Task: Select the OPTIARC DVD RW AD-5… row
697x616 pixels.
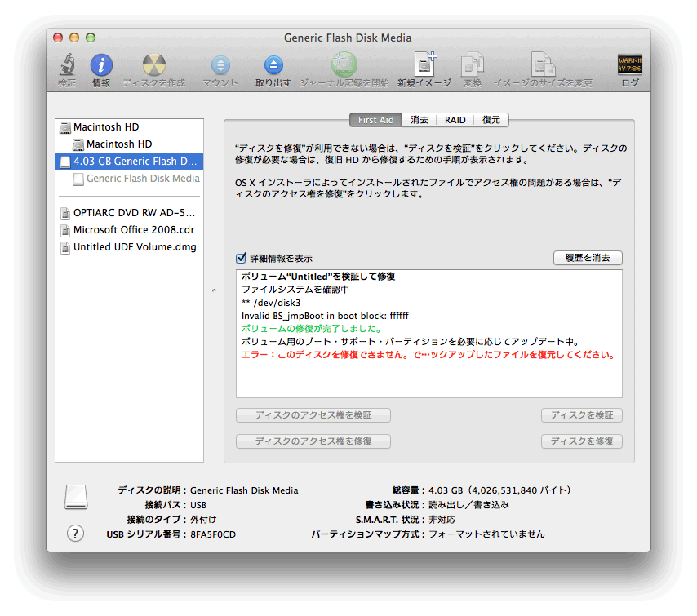Action: click(129, 213)
